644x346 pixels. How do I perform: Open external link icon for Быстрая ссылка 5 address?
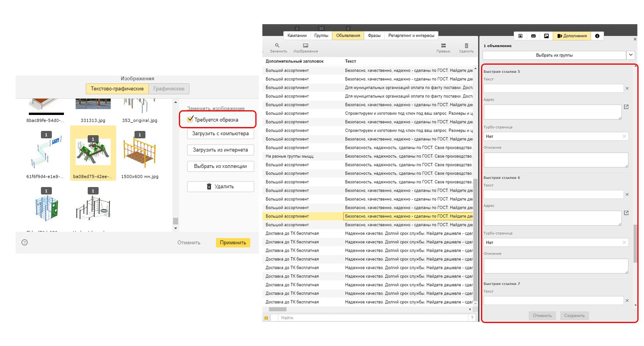626,107
